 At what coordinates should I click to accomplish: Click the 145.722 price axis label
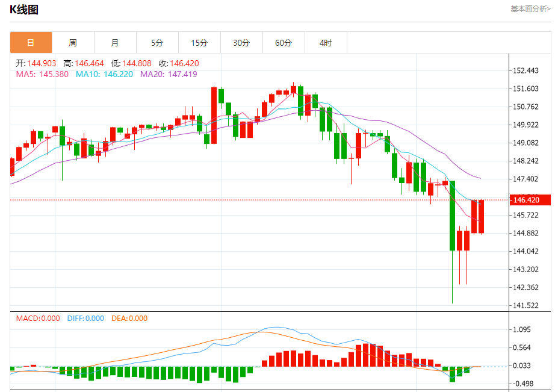(x=525, y=215)
